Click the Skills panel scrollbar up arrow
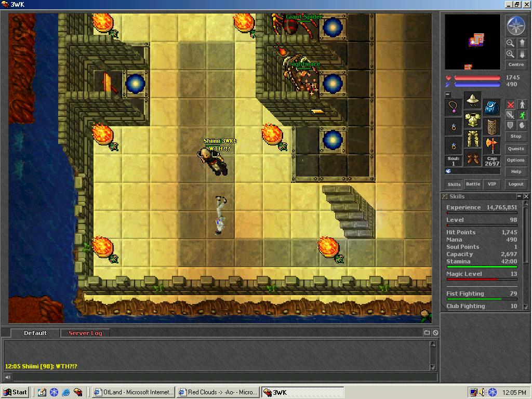The width and height of the screenshot is (532, 399). click(x=526, y=203)
